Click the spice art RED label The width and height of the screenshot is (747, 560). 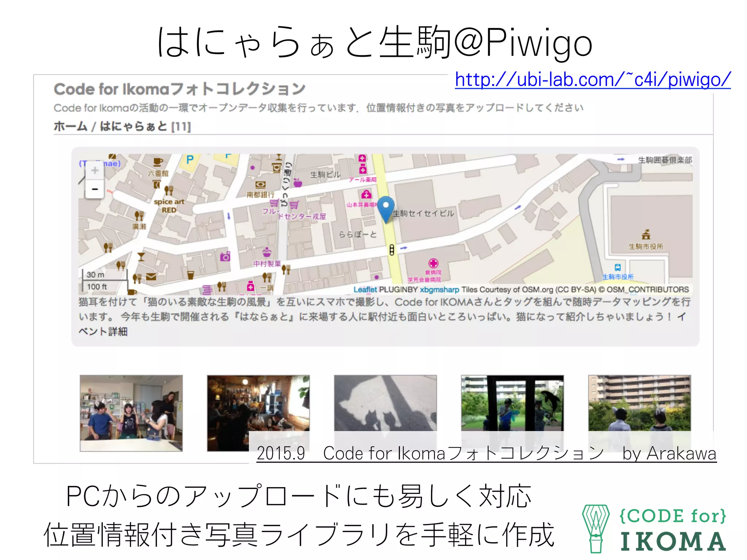click(169, 206)
